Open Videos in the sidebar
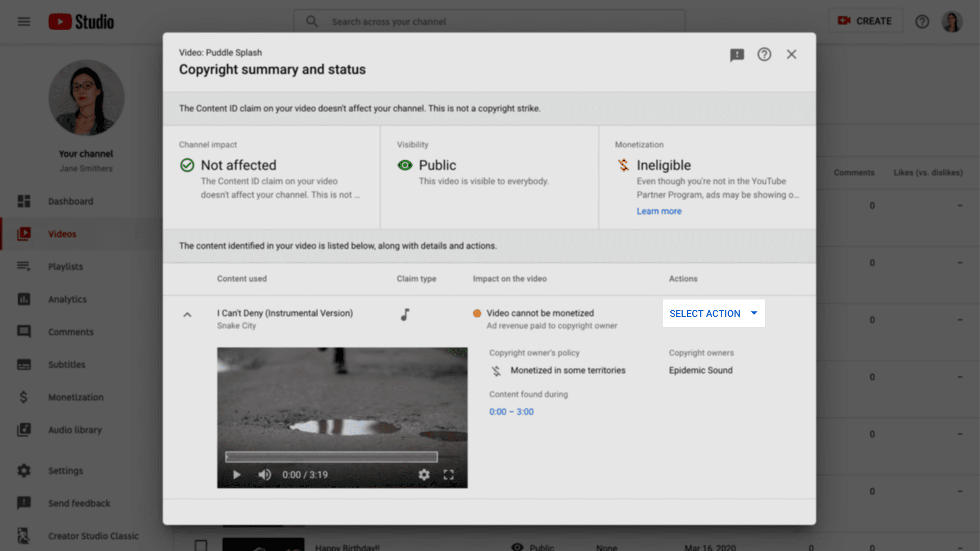Screen dimensions: 980x551 (x=82, y=234)
